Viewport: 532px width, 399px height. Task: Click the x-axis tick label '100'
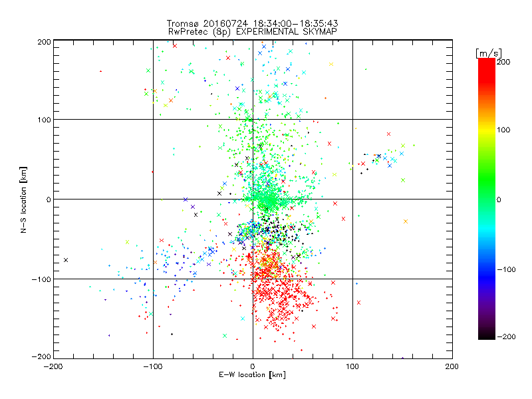pos(352,366)
